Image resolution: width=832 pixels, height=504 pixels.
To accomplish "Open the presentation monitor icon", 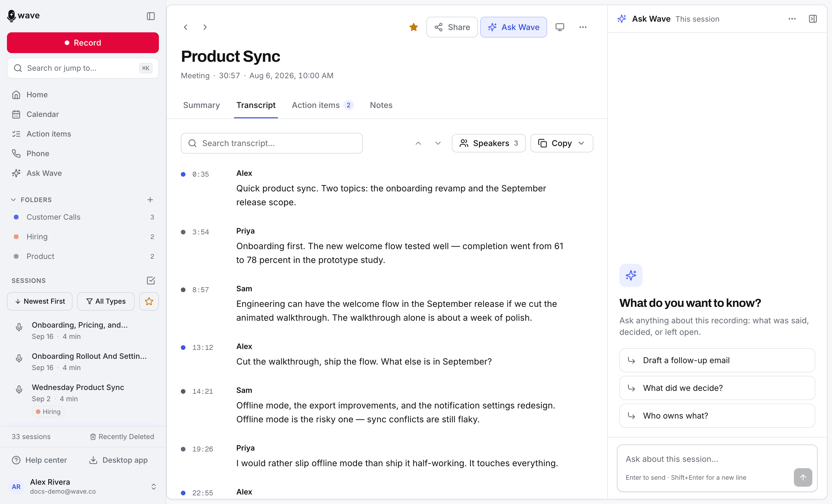I will (560, 27).
